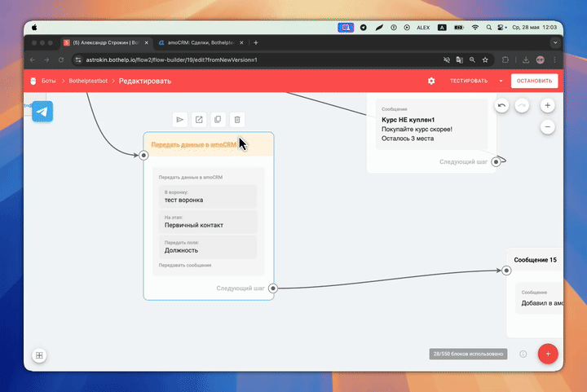
Task: Switch to the amoCRM Сделки tab
Action: 201,42
